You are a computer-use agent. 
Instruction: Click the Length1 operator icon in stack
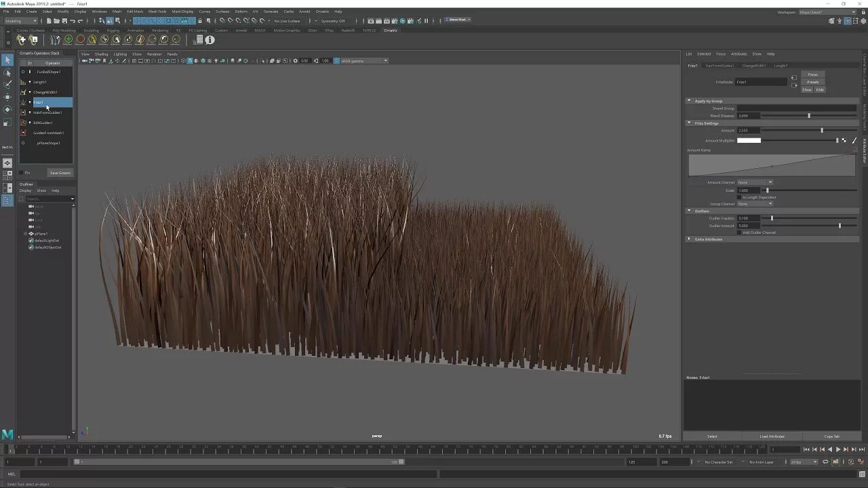[23, 82]
